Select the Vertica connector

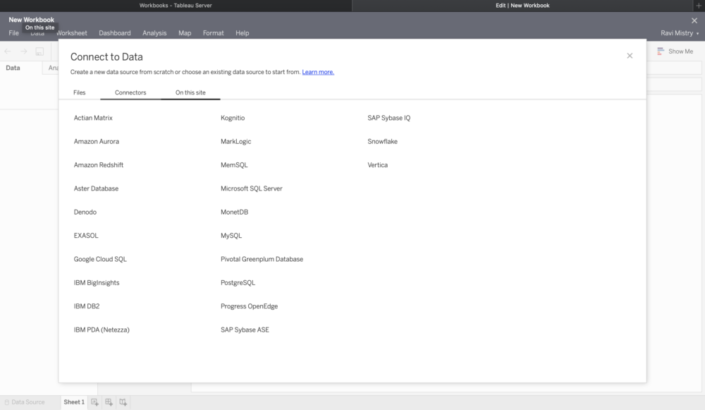point(378,165)
